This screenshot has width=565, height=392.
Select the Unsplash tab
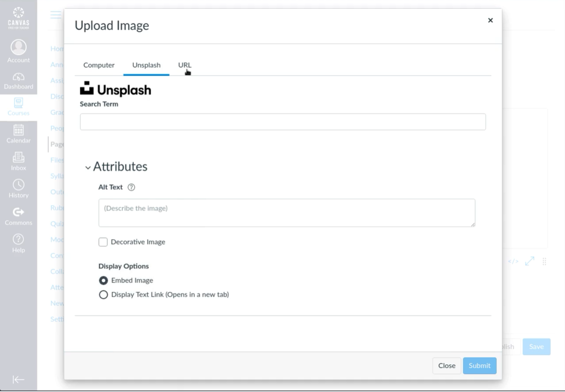(x=146, y=65)
